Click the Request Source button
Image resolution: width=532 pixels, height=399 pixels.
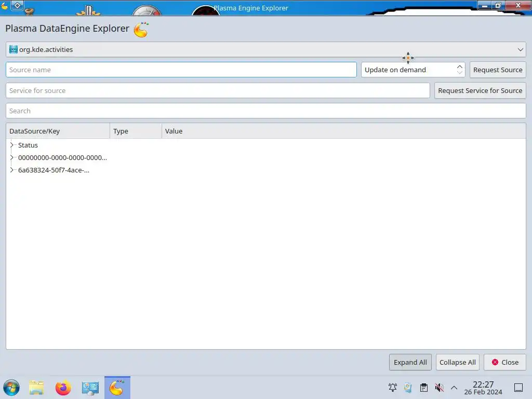click(x=498, y=70)
